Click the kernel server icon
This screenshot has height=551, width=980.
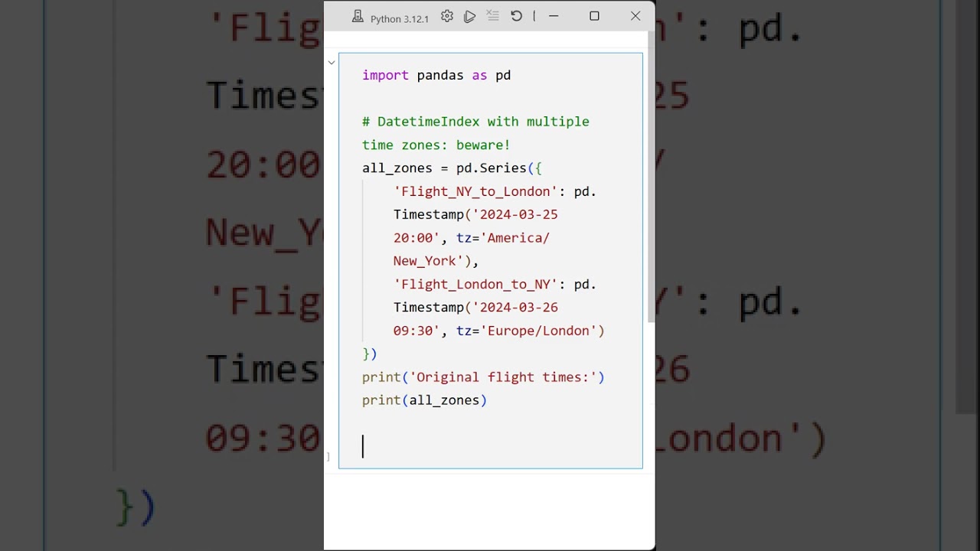click(358, 17)
